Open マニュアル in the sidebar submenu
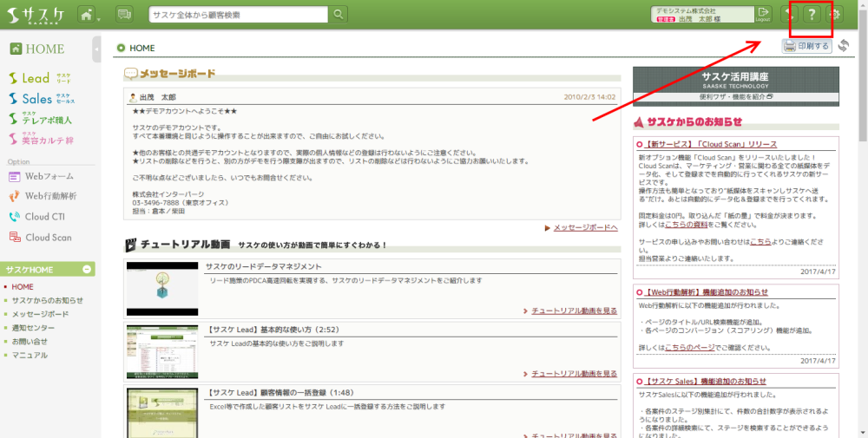This screenshot has width=868, height=438. pos(30,356)
